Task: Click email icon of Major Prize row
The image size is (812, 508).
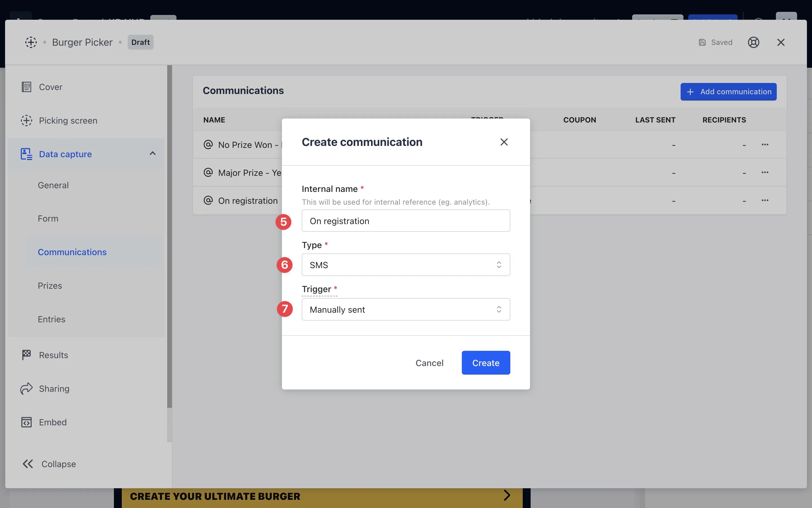Action: point(208,172)
